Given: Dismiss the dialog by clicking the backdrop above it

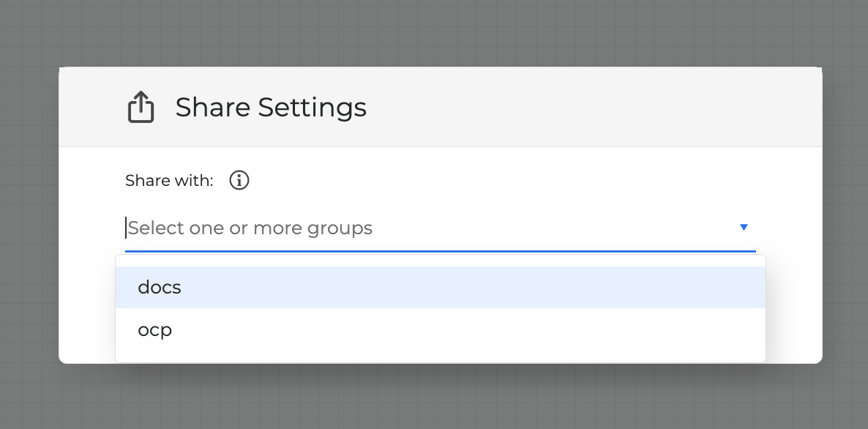Looking at the screenshot, I should tap(439, 33).
